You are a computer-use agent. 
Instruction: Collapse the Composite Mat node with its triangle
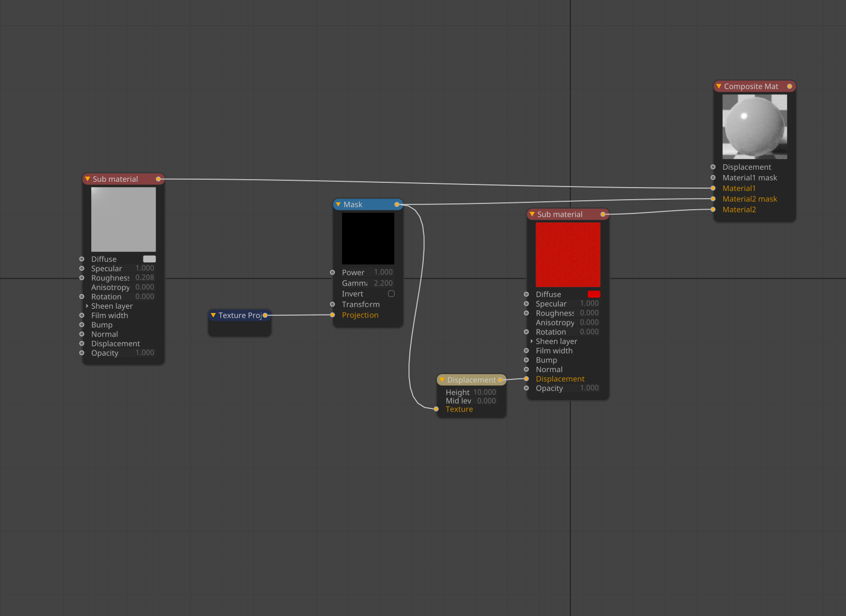(x=718, y=86)
